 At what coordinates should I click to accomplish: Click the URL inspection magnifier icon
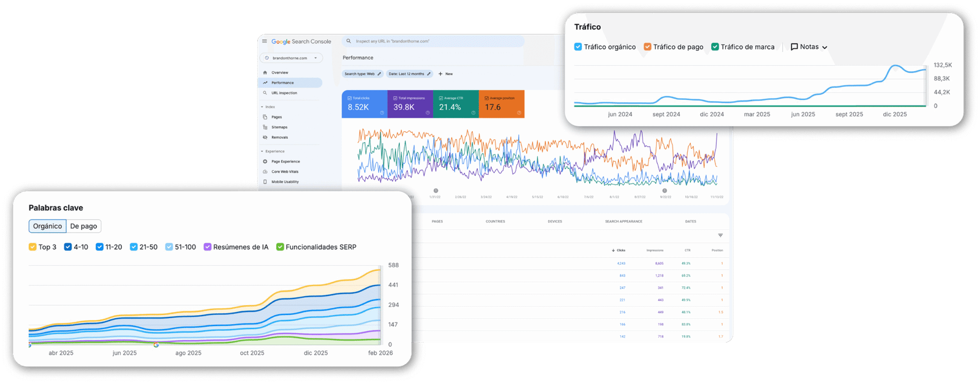pos(265,93)
